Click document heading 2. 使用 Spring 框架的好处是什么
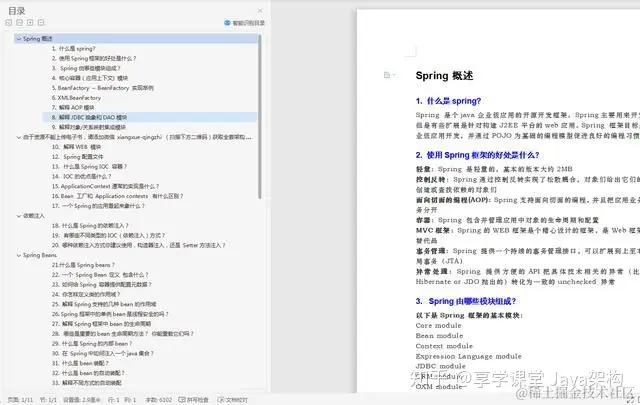This screenshot has width=640, height=405. coord(478,155)
